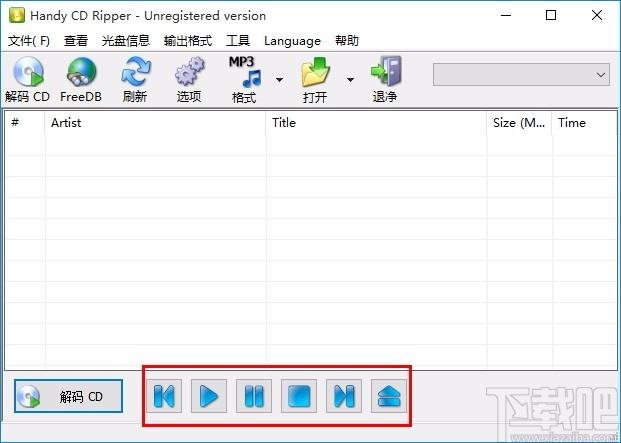Click the large 解码 CD button at the bottom
621x443 pixels.
[69, 396]
